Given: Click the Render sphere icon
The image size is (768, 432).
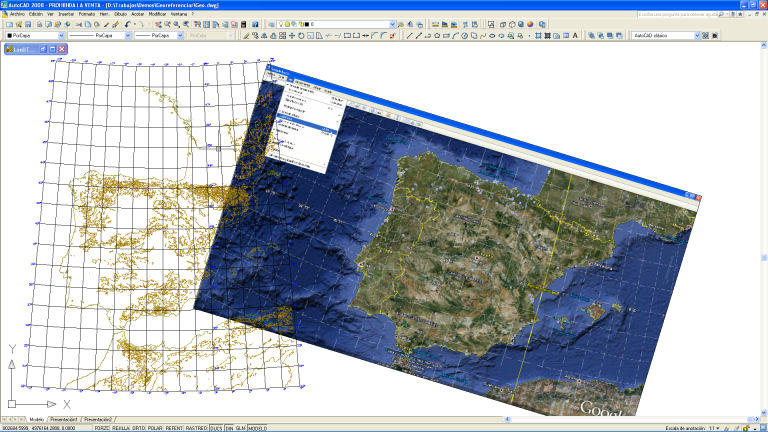Looking at the screenshot, I should click(x=530, y=24).
